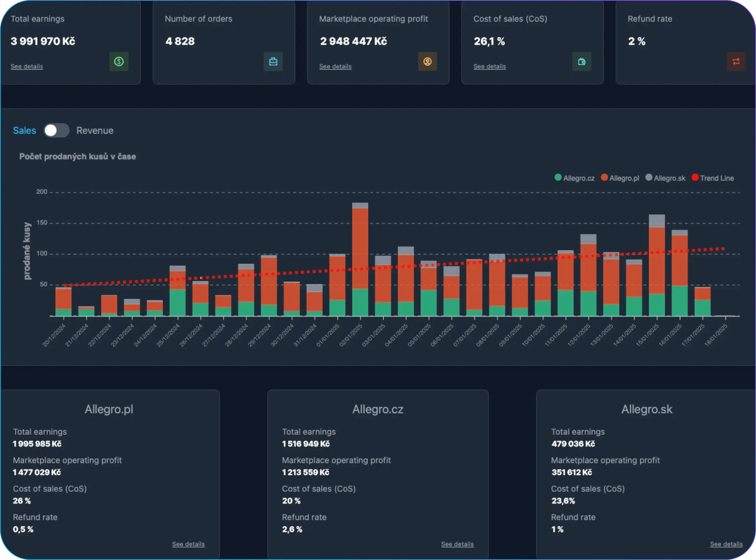This screenshot has width=756, height=560.
Task: Click the wallet icon in Cost of sales card
Action: pyautogui.click(x=582, y=61)
